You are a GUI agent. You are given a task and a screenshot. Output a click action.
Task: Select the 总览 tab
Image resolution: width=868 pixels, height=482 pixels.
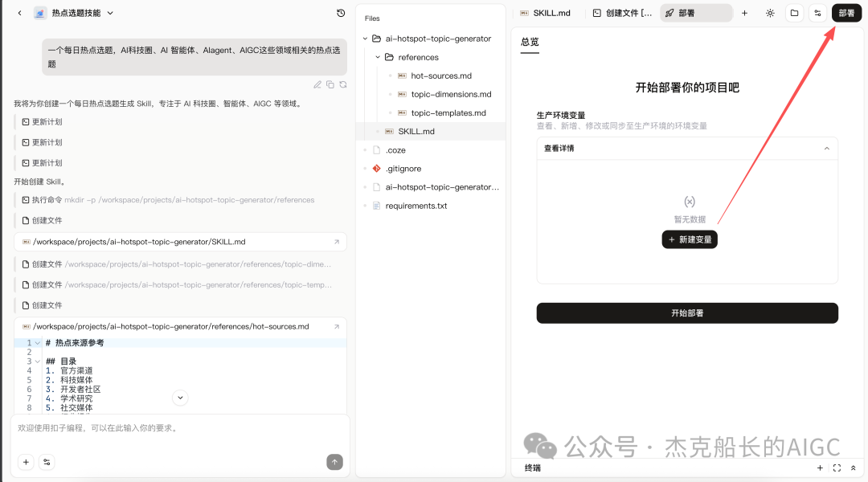pyautogui.click(x=530, y=42)
